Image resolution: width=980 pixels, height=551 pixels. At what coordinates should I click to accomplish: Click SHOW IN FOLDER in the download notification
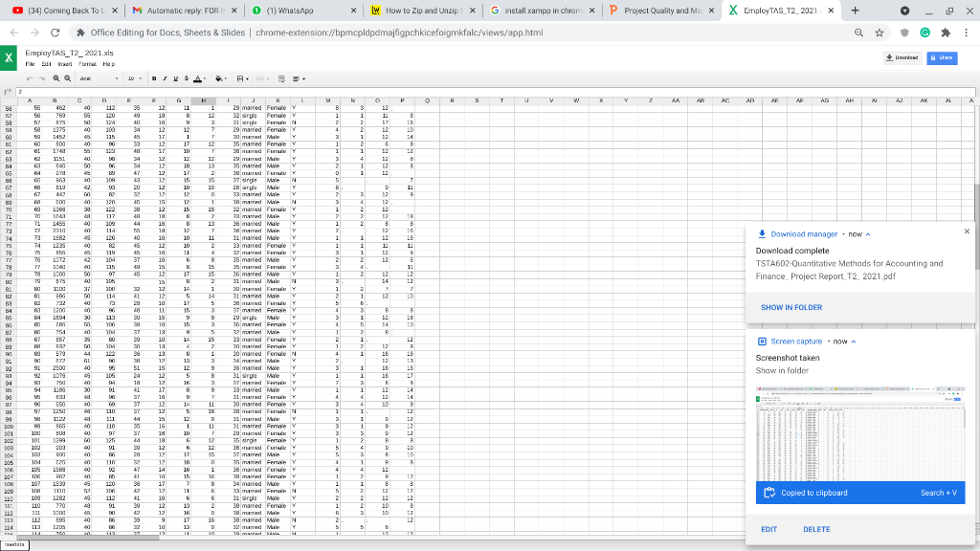click(791, 307)
